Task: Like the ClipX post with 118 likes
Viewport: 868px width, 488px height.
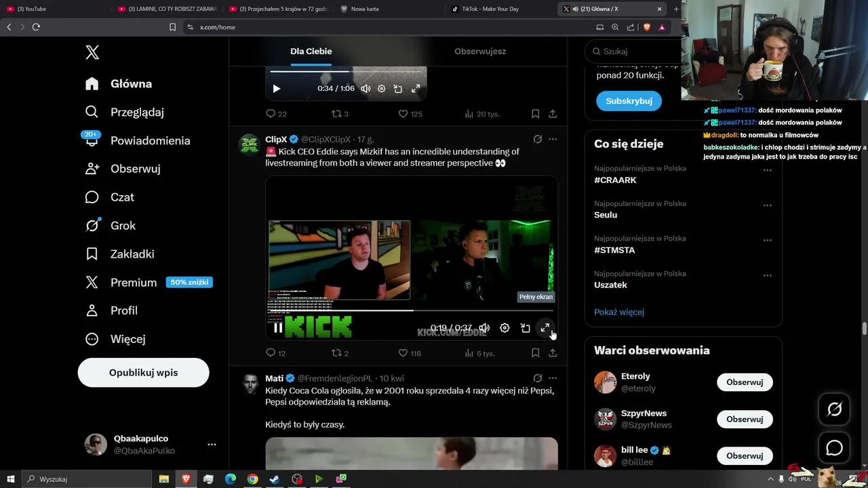Action: click(x=410, y=353)
